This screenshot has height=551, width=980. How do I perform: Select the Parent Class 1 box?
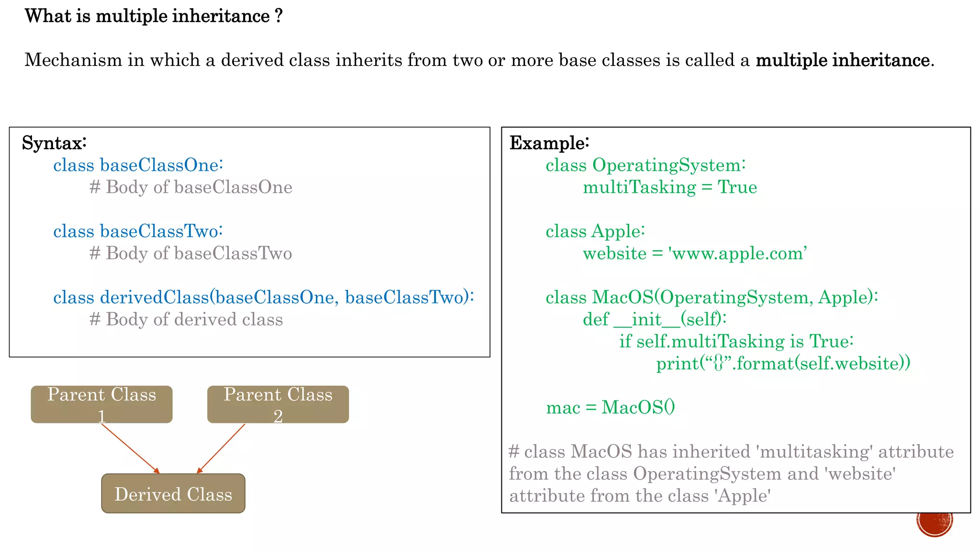tap(101, 404)
